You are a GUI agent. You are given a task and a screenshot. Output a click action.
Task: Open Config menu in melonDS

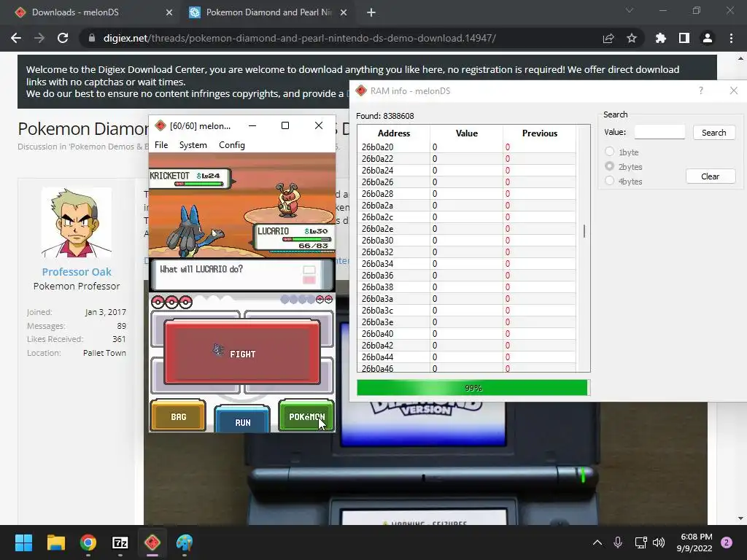pyautogui.click(x=231, y=145)
